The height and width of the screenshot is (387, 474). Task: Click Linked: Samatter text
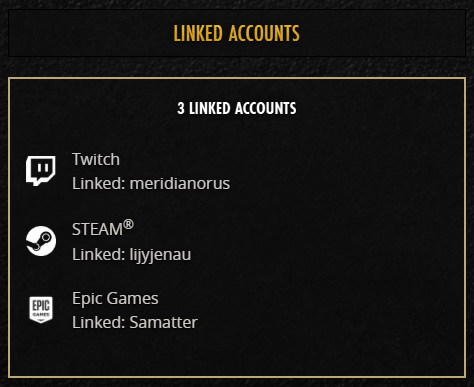[135, 322]
